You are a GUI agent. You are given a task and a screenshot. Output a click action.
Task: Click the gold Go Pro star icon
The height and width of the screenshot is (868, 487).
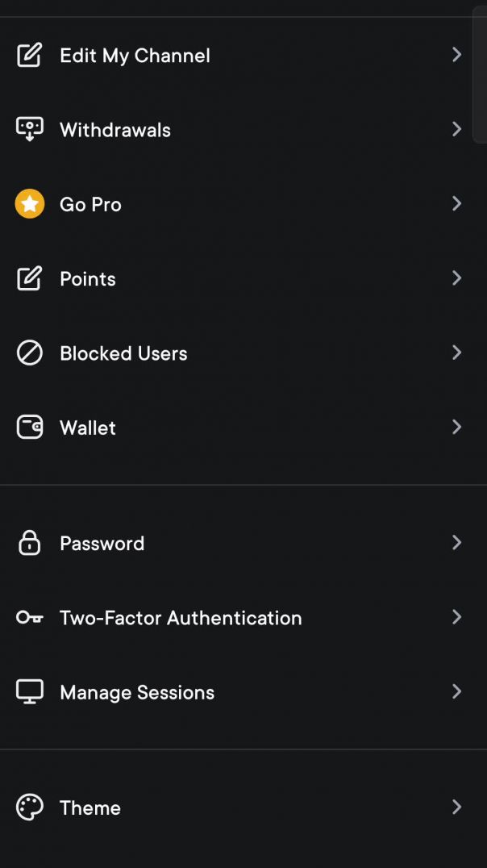tap(30, 204)
